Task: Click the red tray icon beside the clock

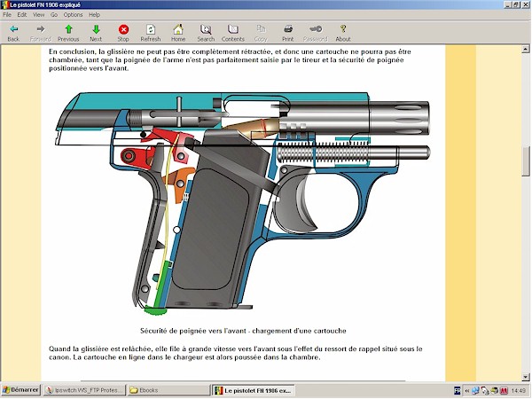Action: (505, 390)
